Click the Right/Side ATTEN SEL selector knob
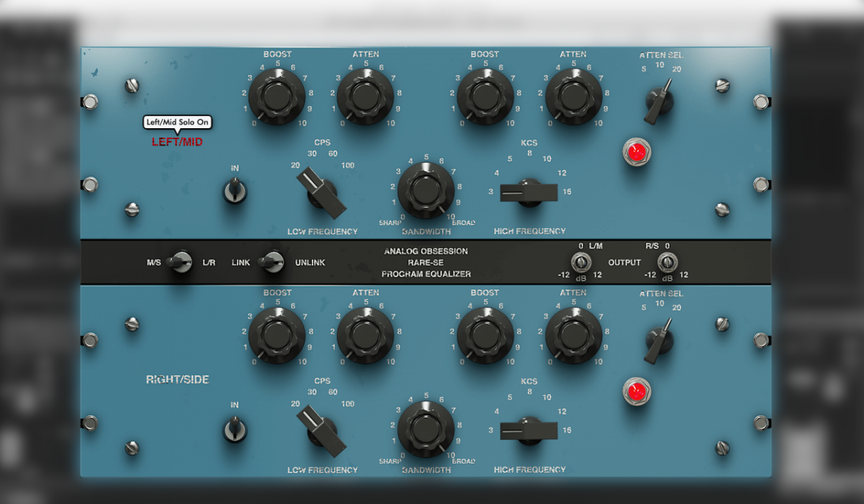 (x=659, y=341)
